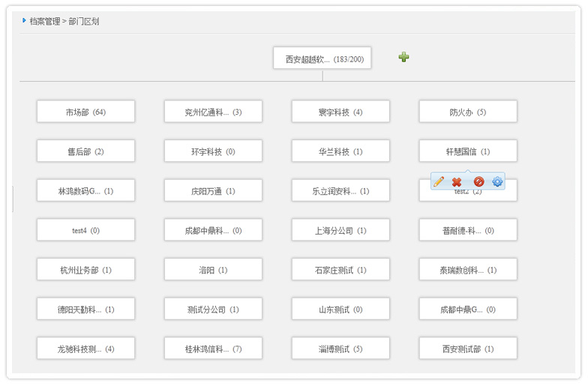The image size is (588, 386).
Task: Click the blue arrow beside breadcrumb
Action: tap(24, 21)
